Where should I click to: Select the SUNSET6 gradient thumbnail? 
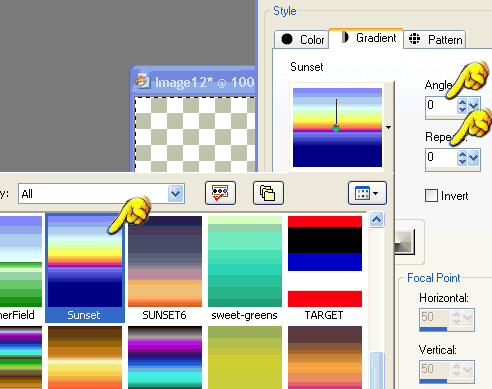click(x=165, y=262)
